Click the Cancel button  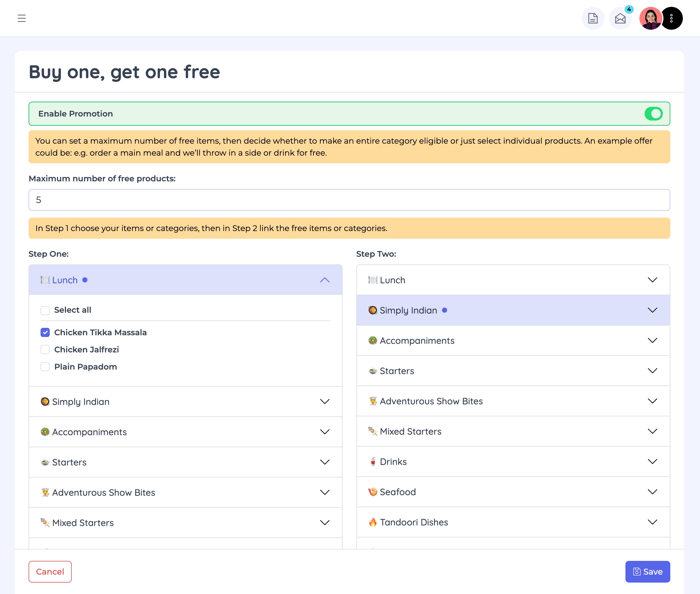(x=50, y=571)
